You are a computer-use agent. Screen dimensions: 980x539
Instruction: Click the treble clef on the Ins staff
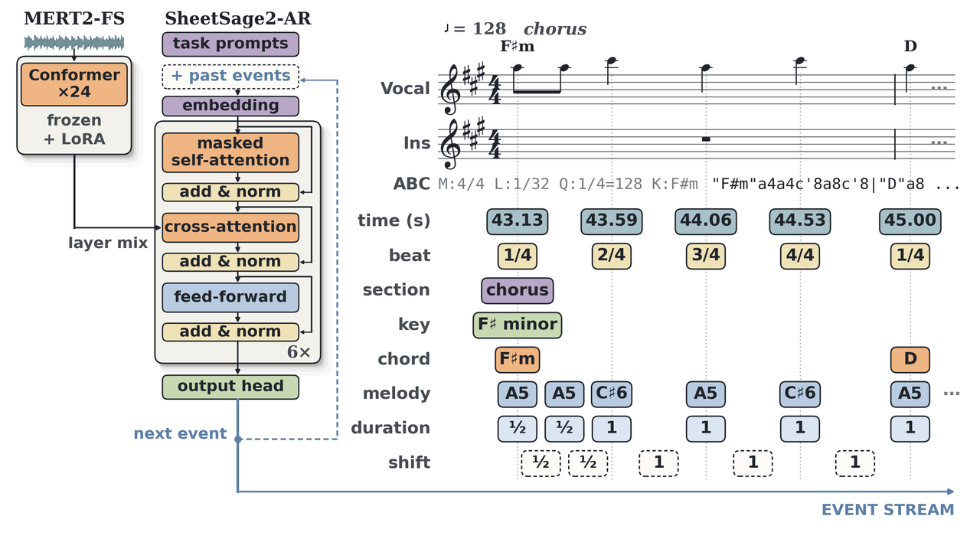(x=450, y=143)
